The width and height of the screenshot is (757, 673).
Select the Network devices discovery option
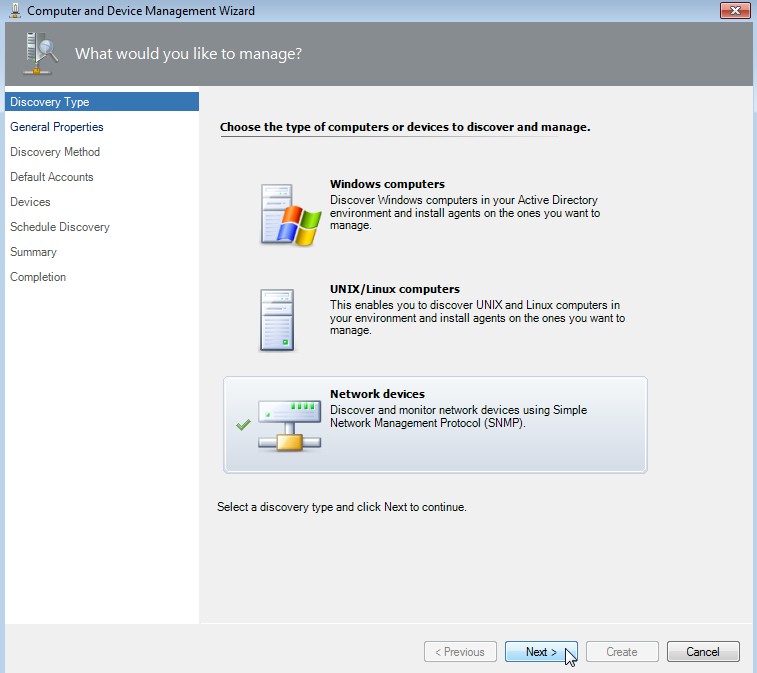tap(435, 424)
